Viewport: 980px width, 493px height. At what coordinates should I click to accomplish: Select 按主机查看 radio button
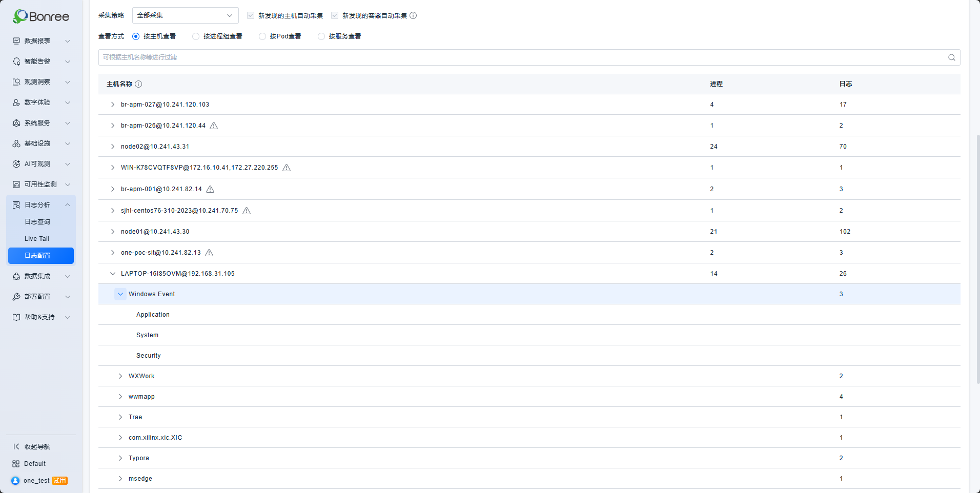point(136,36)
